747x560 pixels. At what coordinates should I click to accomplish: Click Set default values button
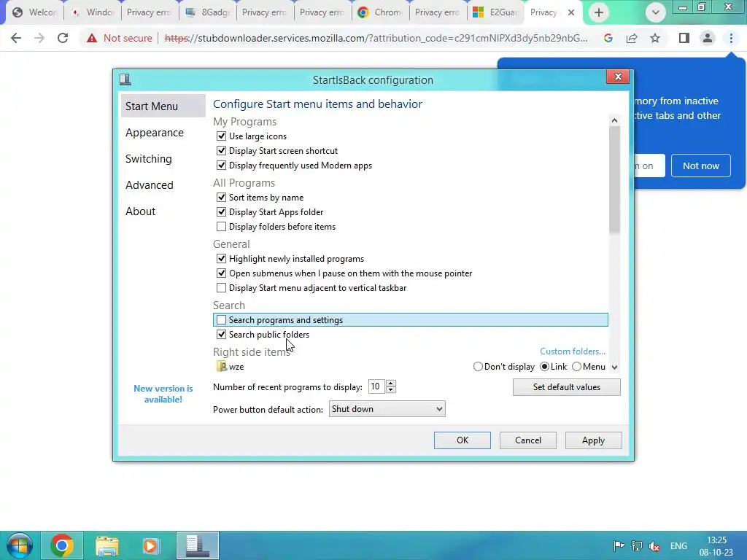tap(566, 387)
